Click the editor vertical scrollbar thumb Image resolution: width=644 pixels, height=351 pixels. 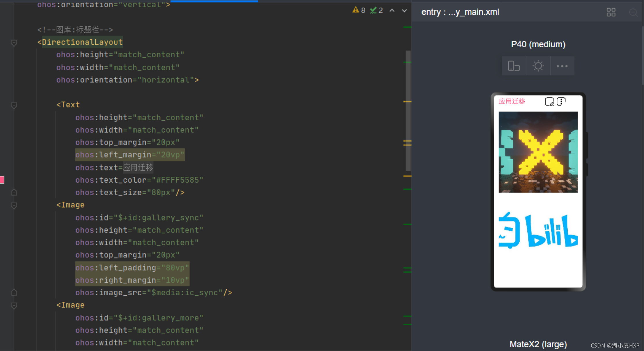click(408, 111)
